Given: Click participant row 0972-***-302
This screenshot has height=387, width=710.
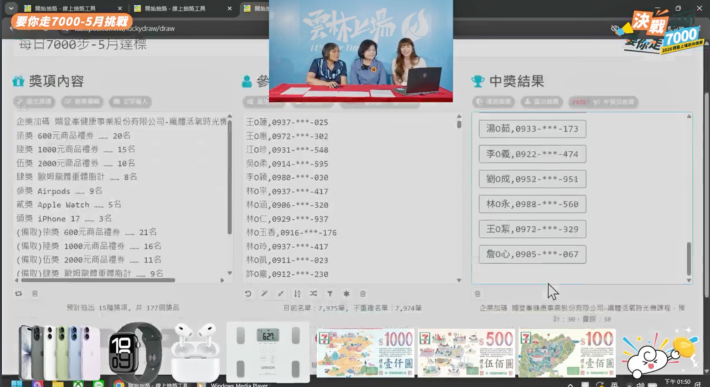Looking at the screenshot, I should coord(287,136).
